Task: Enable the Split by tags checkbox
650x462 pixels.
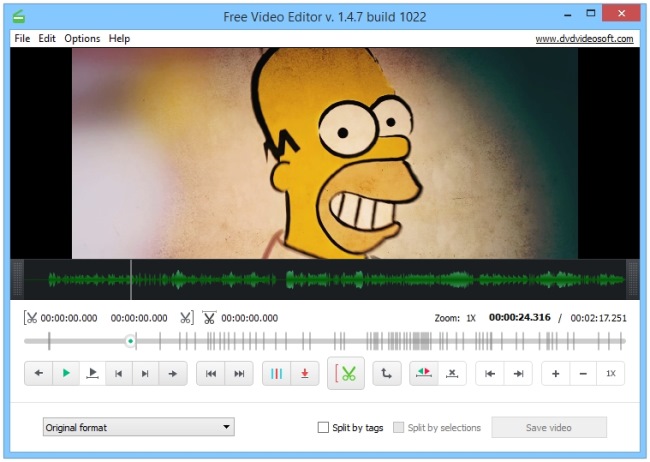Action: click(323, 428)
